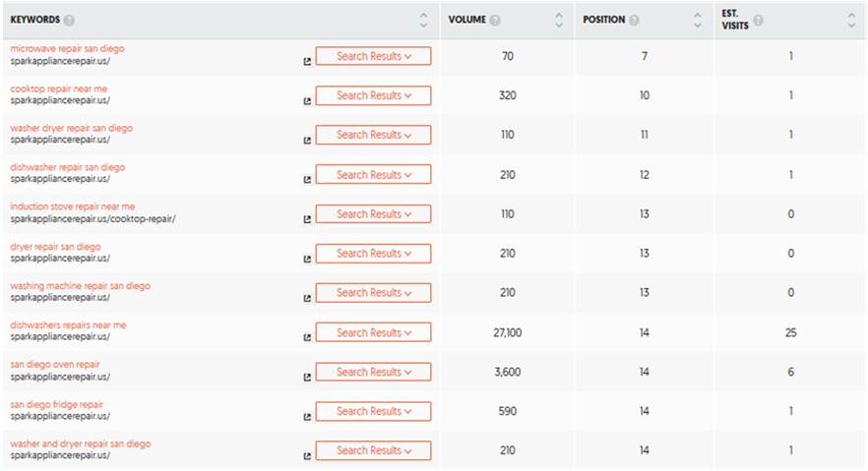
Task: Sort table by Keywords column arrows
Action: 423,20
